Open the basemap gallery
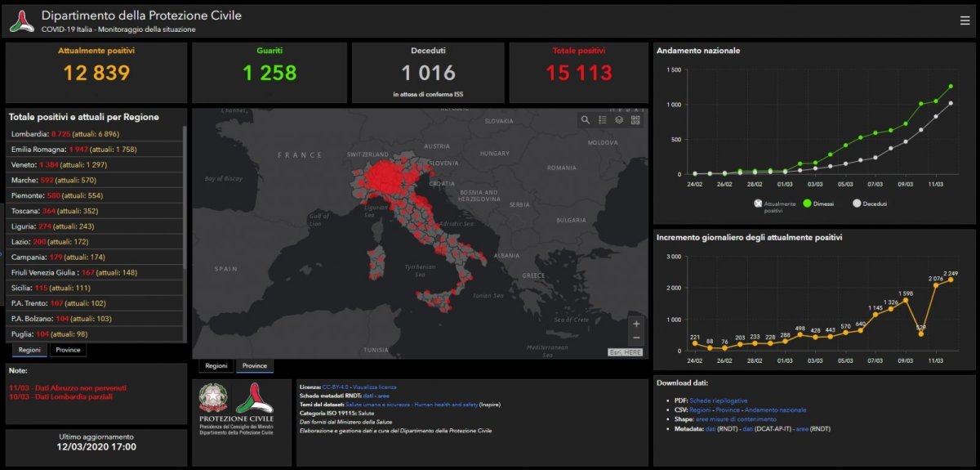This screenshot has width=980, height=470. click(x=635, y=120)
